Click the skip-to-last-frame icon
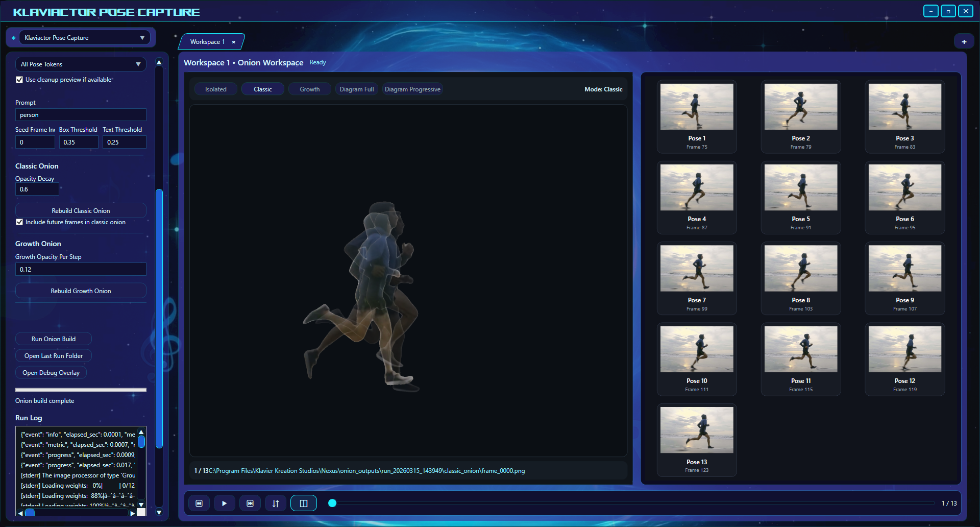980x527 pixels. pyautogui.click(x=250, y=504)
